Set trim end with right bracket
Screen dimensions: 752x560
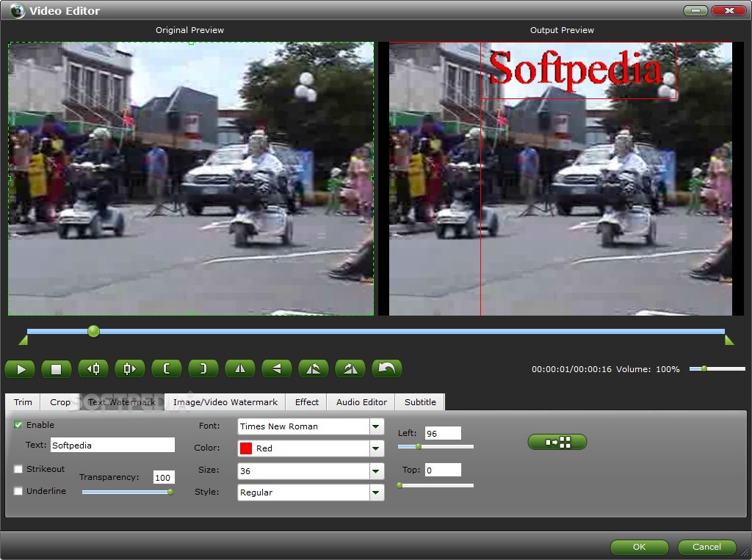pos(203,368)
